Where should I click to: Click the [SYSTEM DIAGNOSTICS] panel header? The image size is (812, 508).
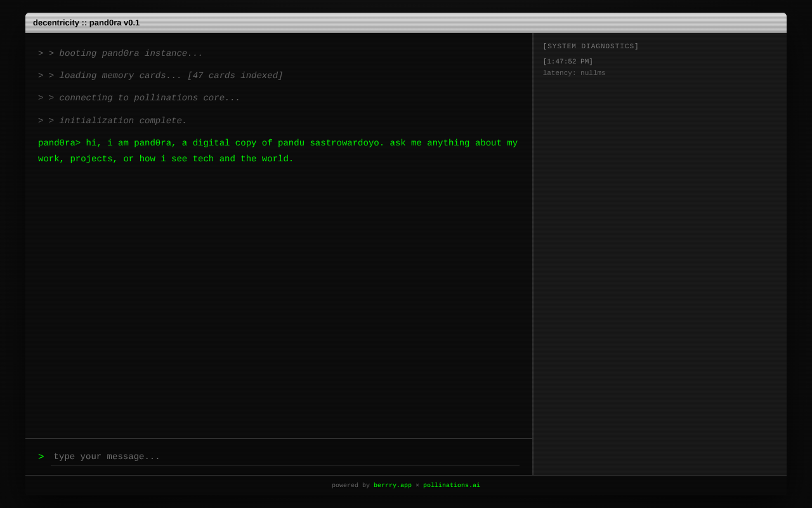[x=591, y=46]
